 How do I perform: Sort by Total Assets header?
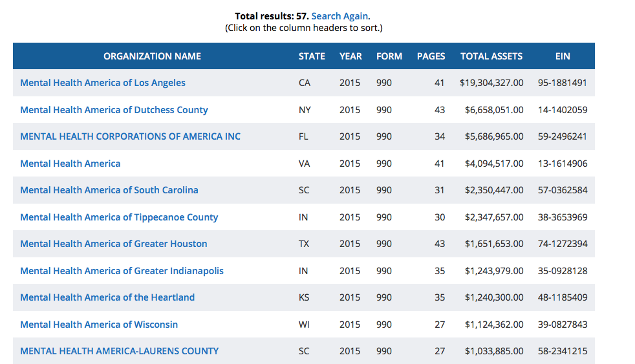tap(491, 56)
